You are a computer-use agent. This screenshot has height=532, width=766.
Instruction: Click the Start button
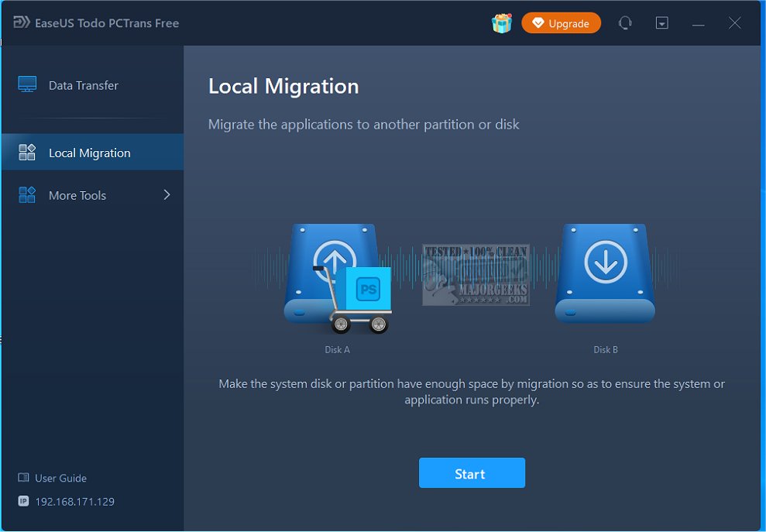pyautogui.click(x=472, y=473)
